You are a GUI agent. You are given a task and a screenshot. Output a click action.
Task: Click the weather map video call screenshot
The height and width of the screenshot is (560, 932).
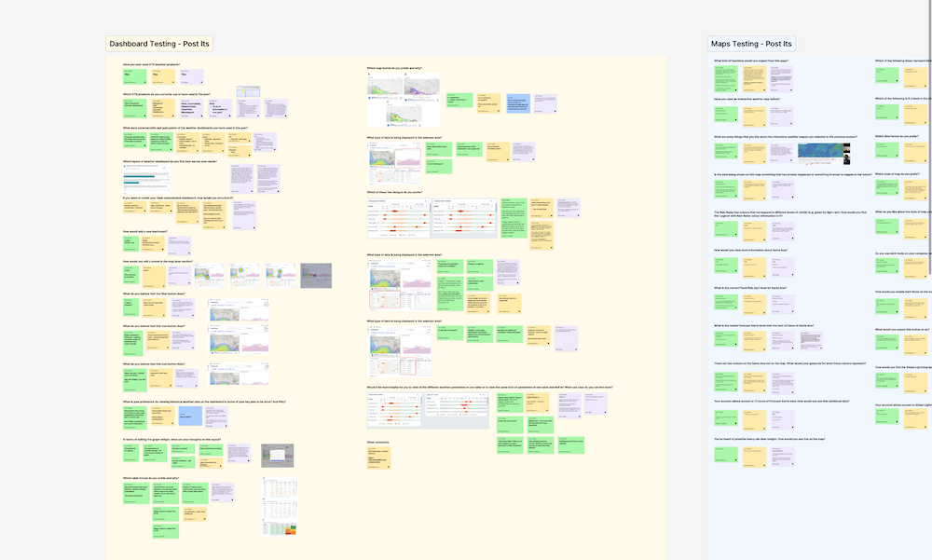tap(823, 152)
